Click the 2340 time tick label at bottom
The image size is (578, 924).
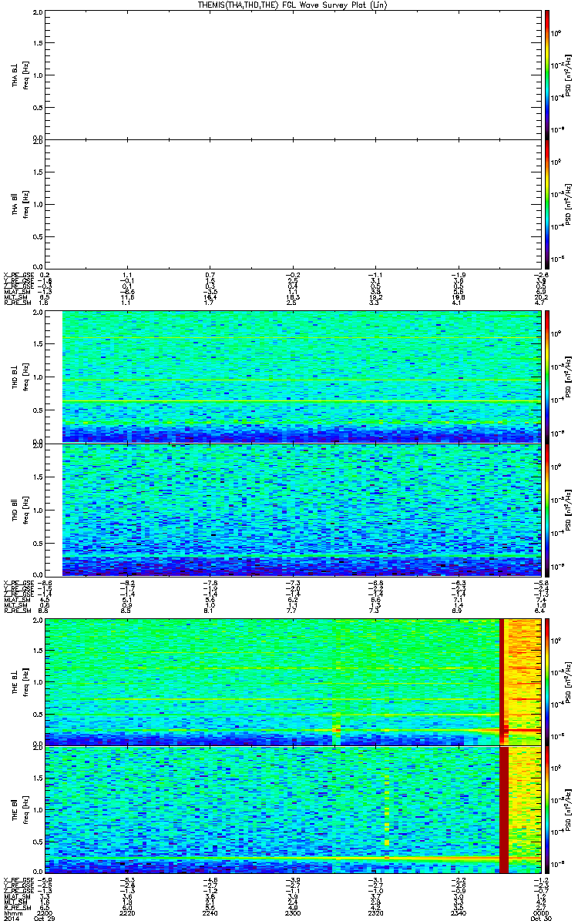click(459, 913)
